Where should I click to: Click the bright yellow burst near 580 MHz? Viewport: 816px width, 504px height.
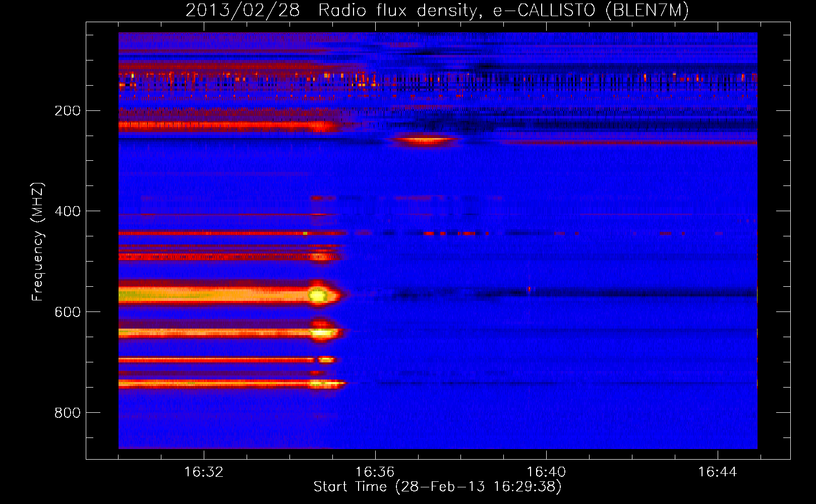[x=318, y=295]
